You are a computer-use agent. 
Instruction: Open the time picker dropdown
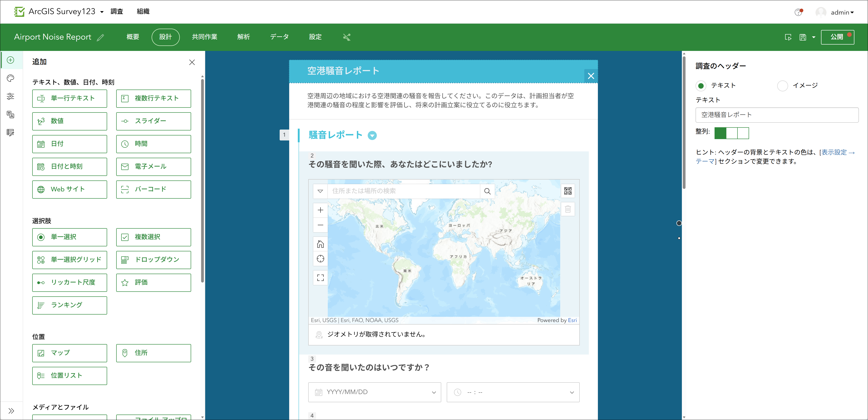pos(513,392)
